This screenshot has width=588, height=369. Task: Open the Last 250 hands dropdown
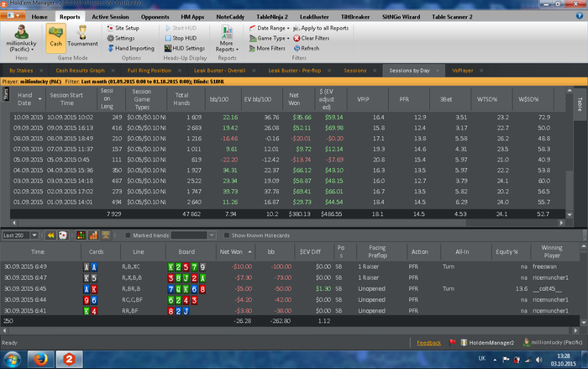(x=34, y=235)
